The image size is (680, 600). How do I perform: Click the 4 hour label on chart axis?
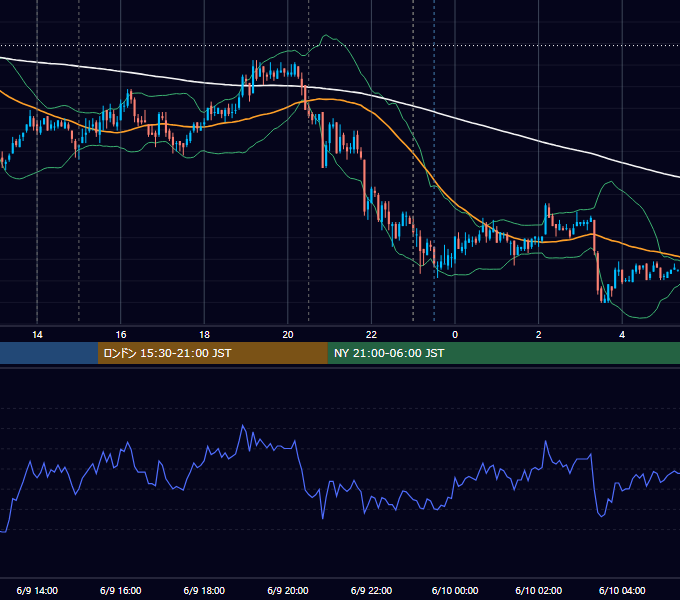click(622, 335)
